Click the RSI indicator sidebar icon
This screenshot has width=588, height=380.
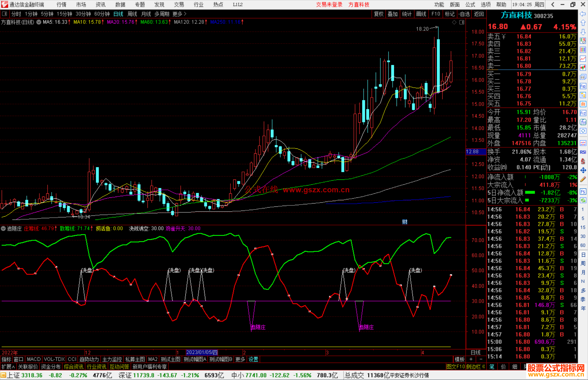pyautogui.click(x=583, y=152)
